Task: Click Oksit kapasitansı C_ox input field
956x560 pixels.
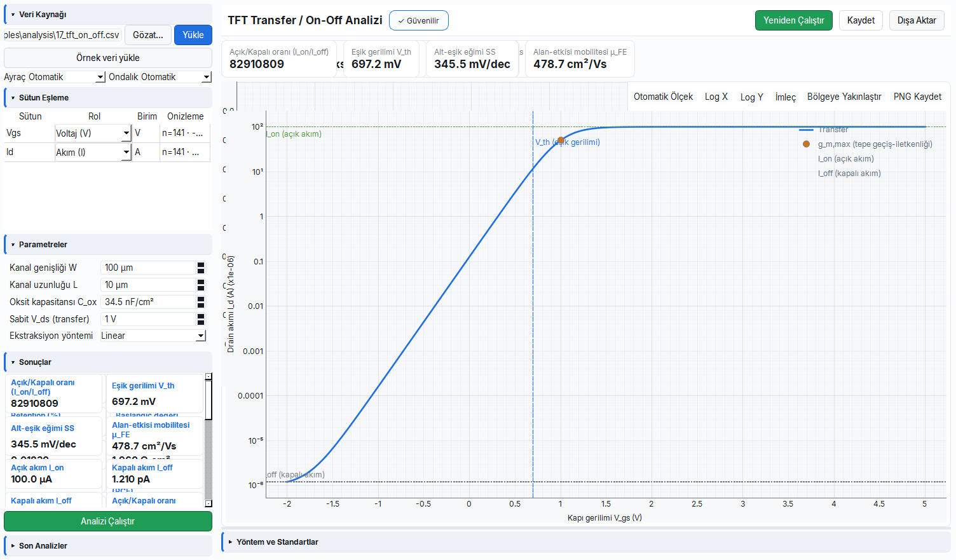Action: (x=148, y=302)
